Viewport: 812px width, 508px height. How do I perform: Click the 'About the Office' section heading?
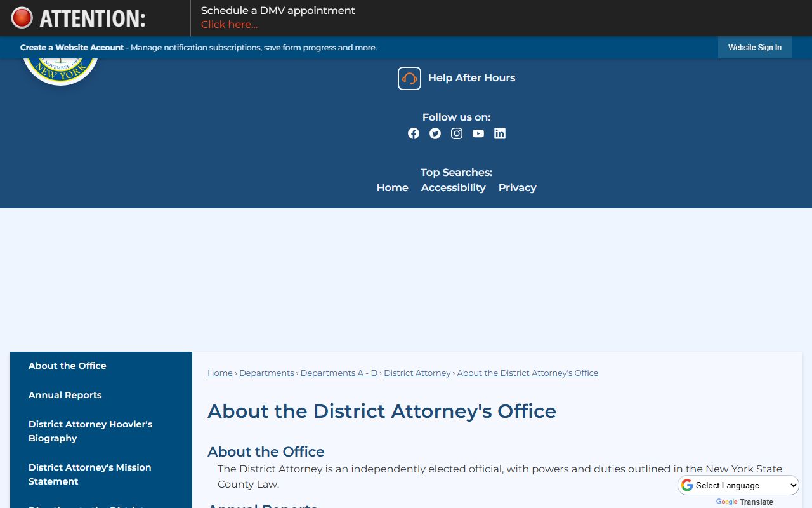point(266,452)
